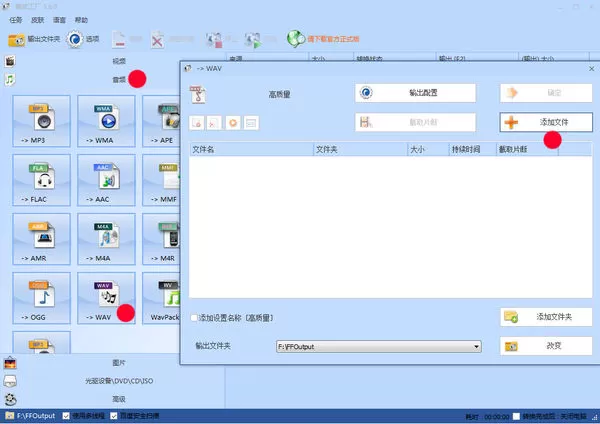Choose the -> OGG format tile
This screenshot has height=424, width=600.
[x=41, y=298]
